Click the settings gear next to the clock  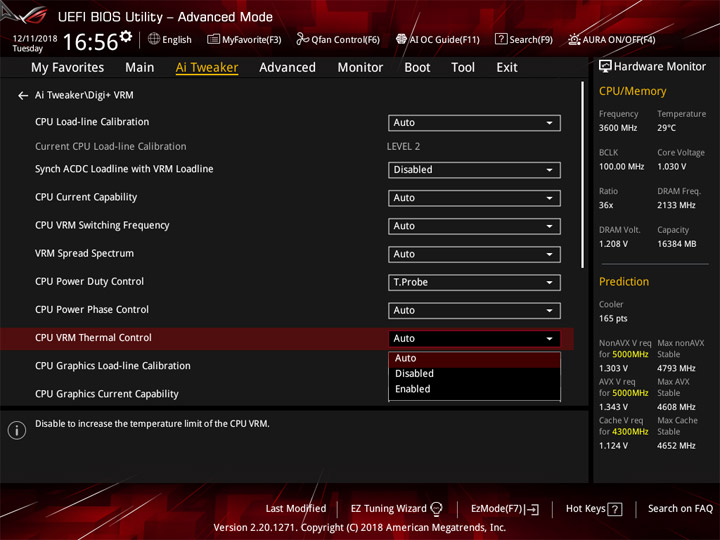tap(126, 36)
